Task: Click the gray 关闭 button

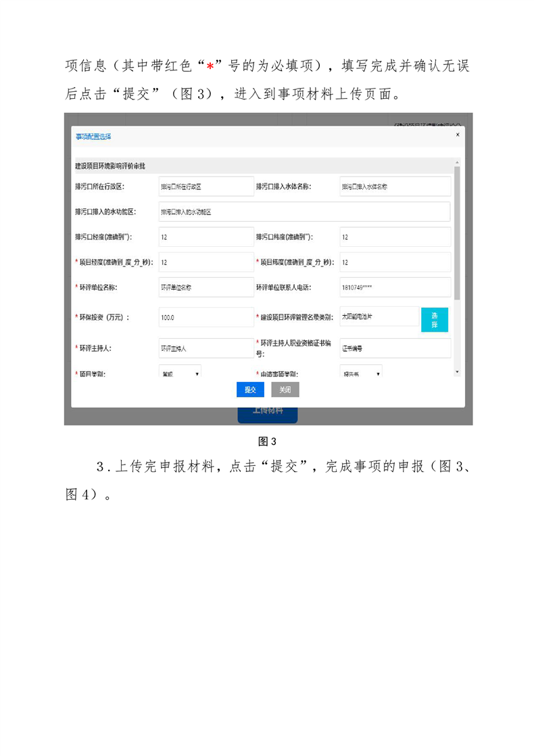Action: [x=285, y=389]
